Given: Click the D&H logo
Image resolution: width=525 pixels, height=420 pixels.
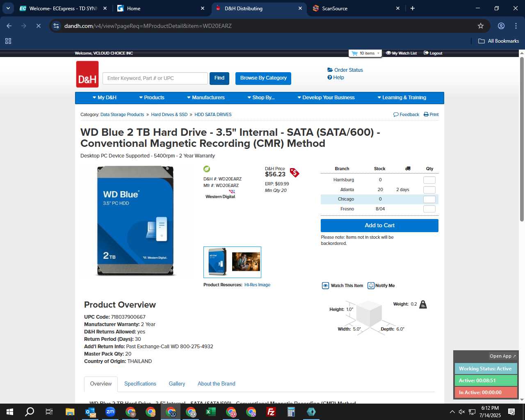Looking at the screenshot, I should tap(87, 74).
